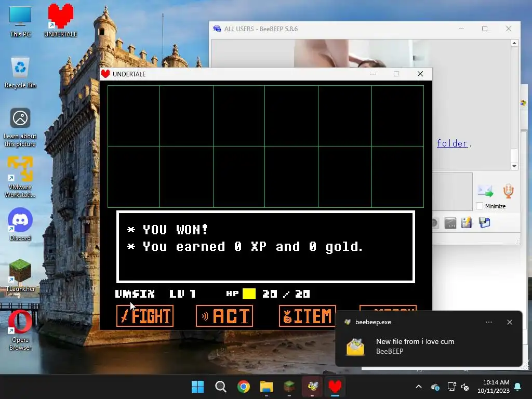Click the cloud sync tray icon

[x=435, y=387]
